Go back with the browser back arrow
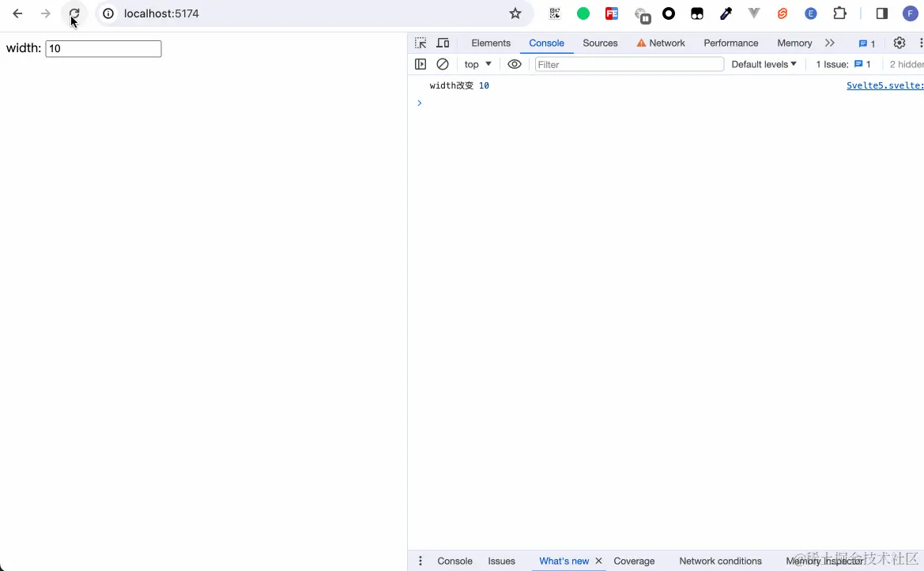The image size is (924, 571). pos(17,13)
